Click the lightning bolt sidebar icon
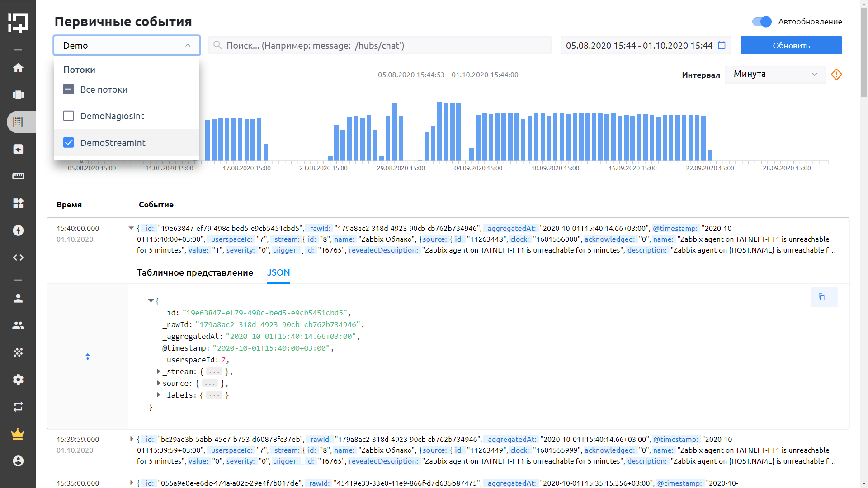This screenshot has width=868, height=488. (x=18, y=230)
